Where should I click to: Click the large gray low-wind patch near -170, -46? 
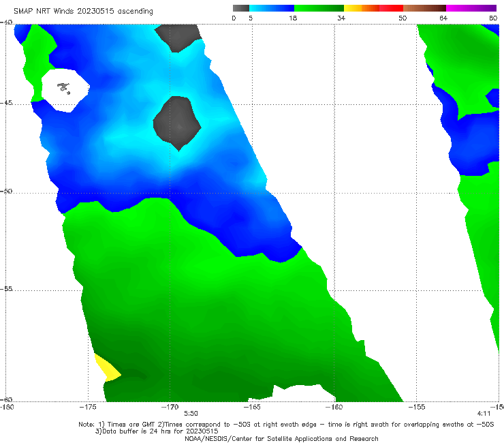tap(177, 123)
